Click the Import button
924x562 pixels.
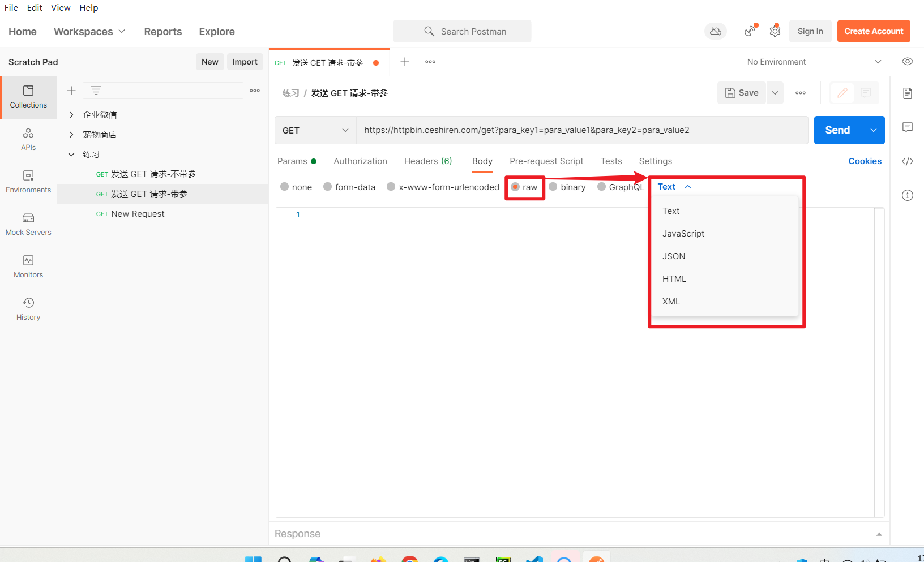coord(245,62)
